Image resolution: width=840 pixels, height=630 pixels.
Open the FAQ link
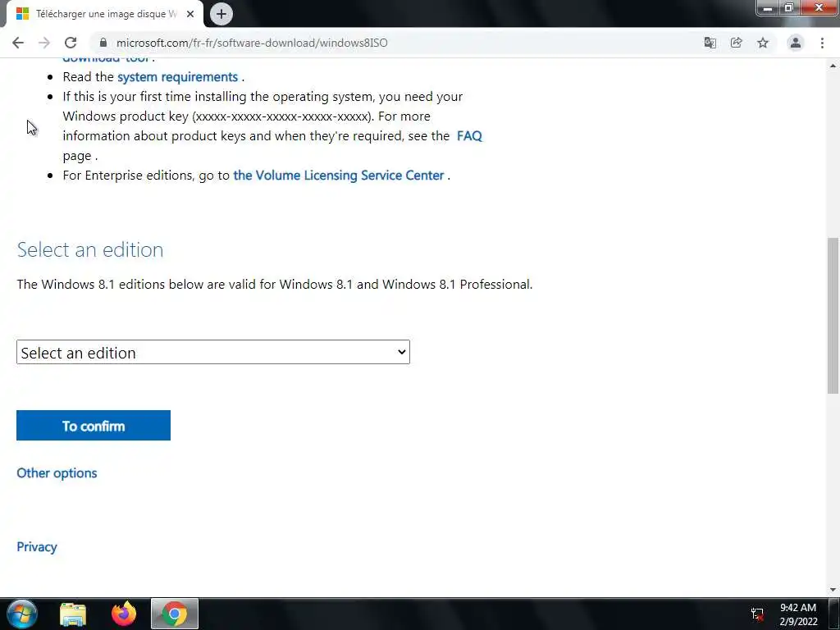pyautogui.click(x=469, y=136)
